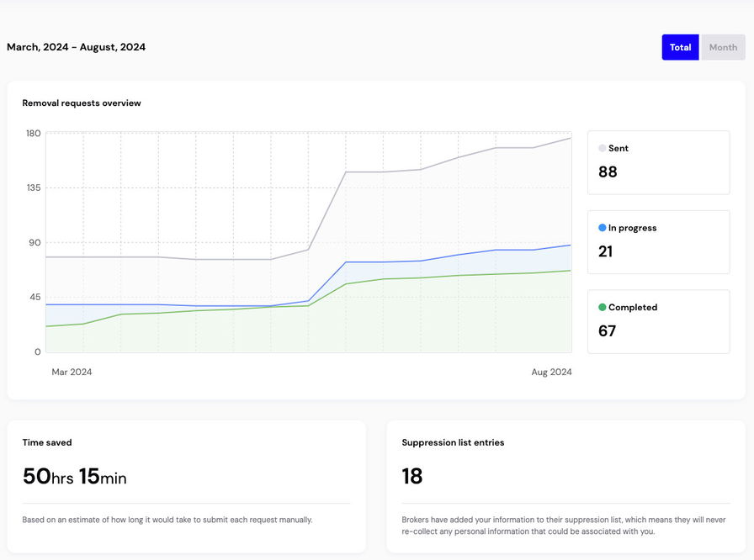Click the brokers suppression list description text
This screenshot has width=754, height=560.
(564, 526)
